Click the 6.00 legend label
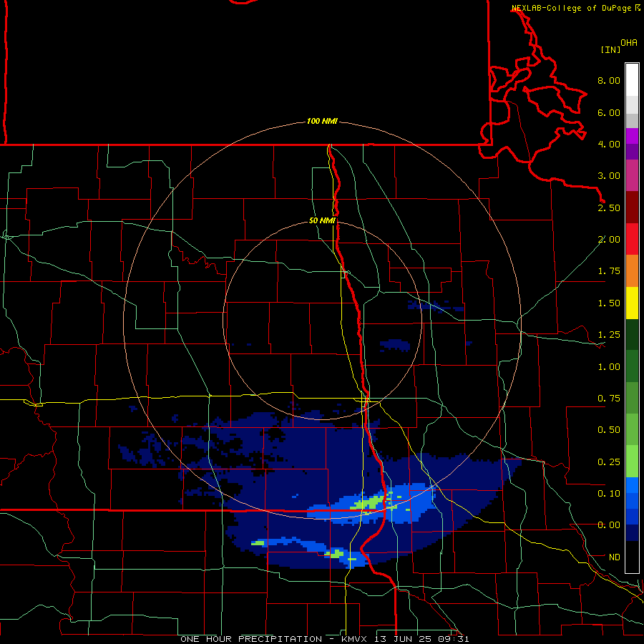644x644 pixels. (609, 112)
